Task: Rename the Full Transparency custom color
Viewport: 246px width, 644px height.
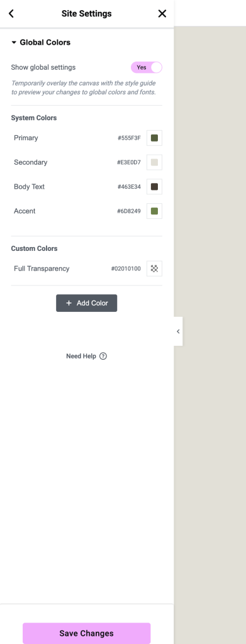Action: [42, 269]
